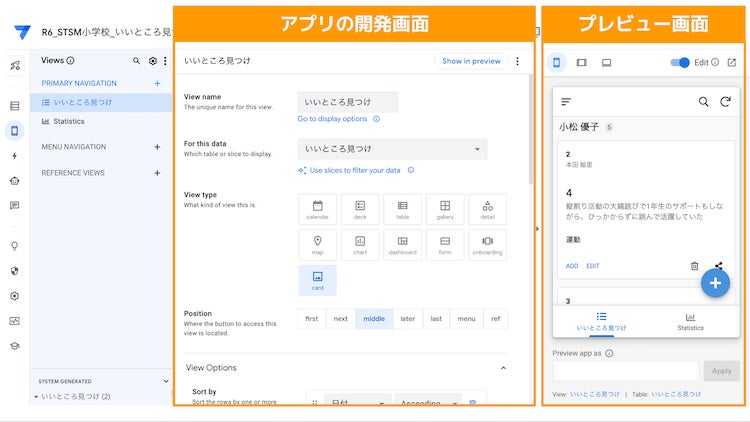The height and width of the screenshot is (422, 750).
Task: Open the Manage monitor icon in sidebar
Action: tap(15, 321)
